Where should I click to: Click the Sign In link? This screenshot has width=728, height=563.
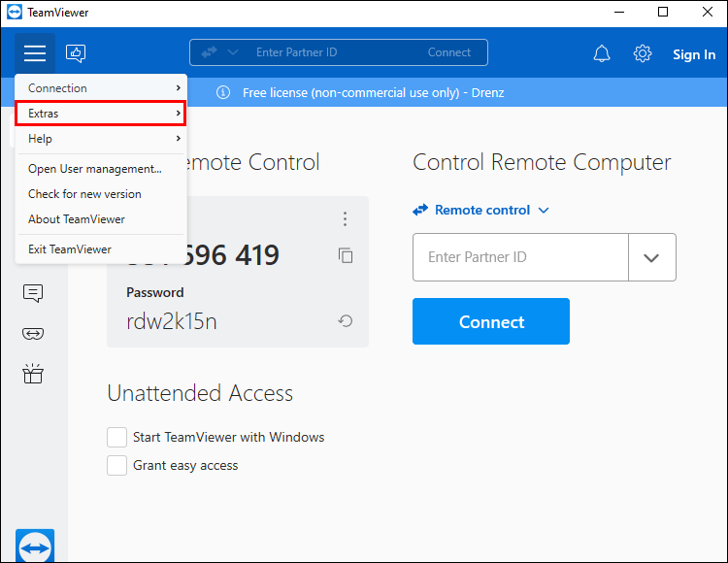click(693, 54)
